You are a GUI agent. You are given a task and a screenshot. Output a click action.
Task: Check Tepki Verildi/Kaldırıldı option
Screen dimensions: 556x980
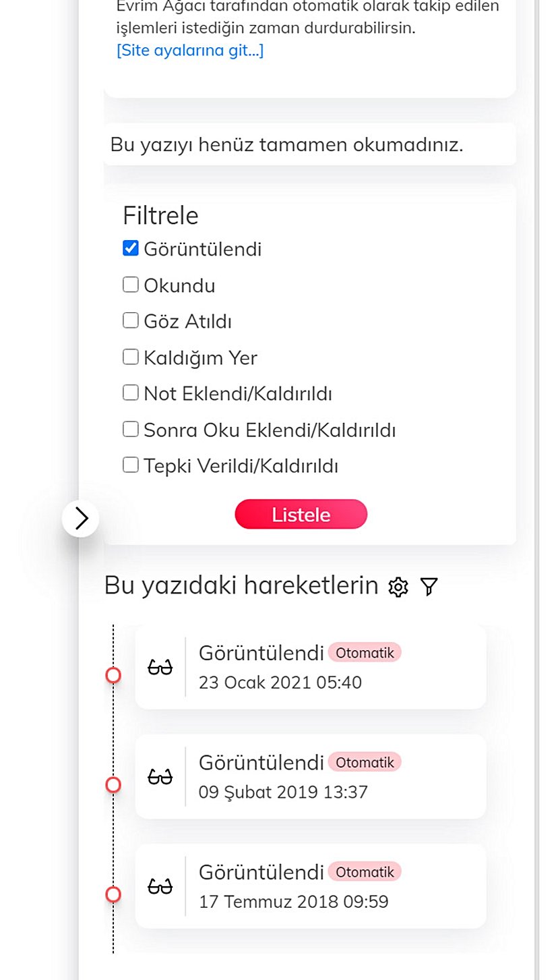pyautogui.click(x=131, y=465)
